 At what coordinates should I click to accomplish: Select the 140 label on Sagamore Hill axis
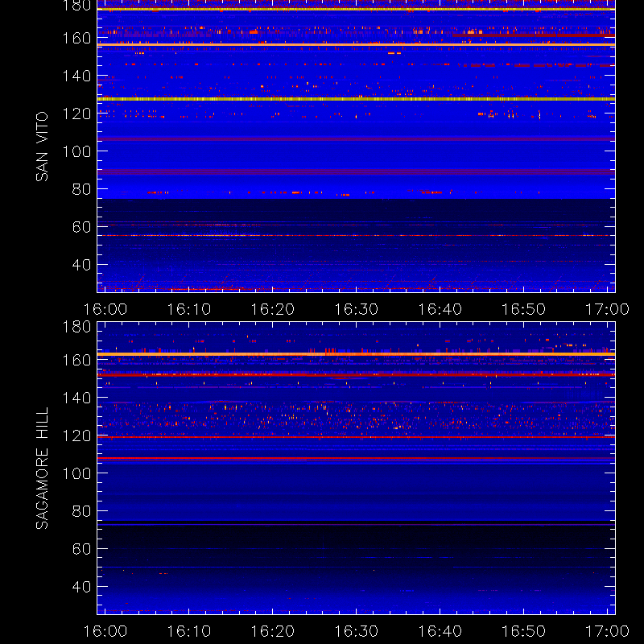point(76,398)
